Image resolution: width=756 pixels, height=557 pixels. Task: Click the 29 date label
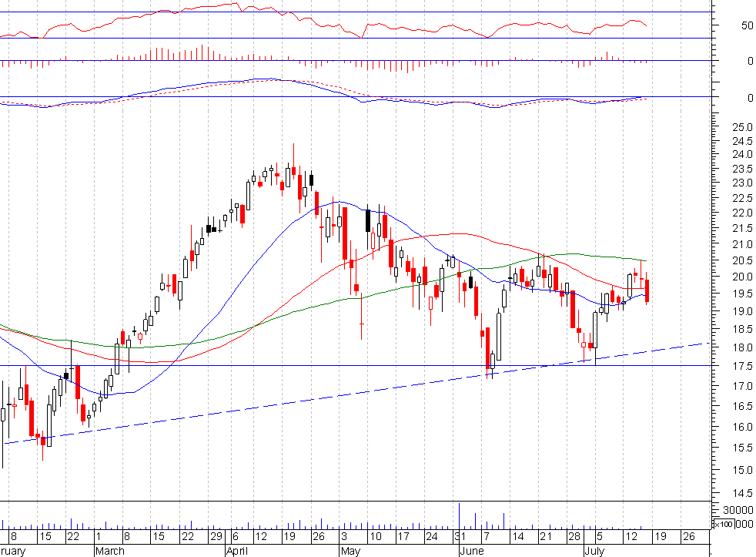(x=216, y=537)
